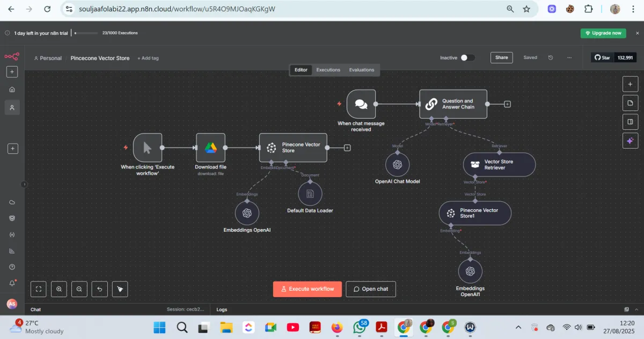Open the Personal breadcrumb link
This screenshot has width=644, height=339.
pos(48,58)
